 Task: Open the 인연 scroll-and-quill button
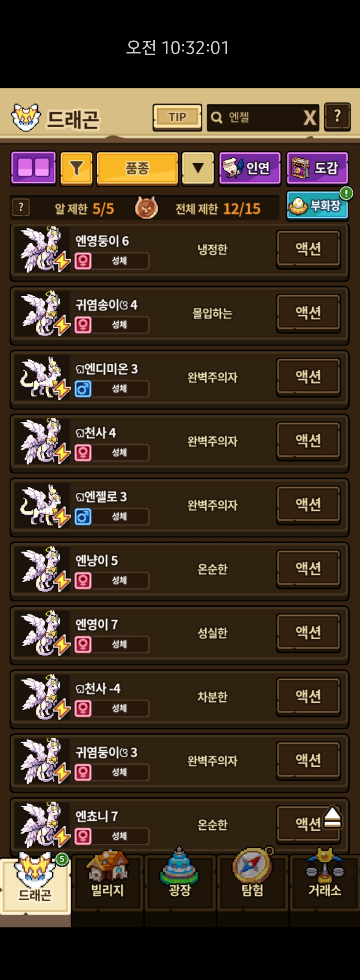click(250, 168)
